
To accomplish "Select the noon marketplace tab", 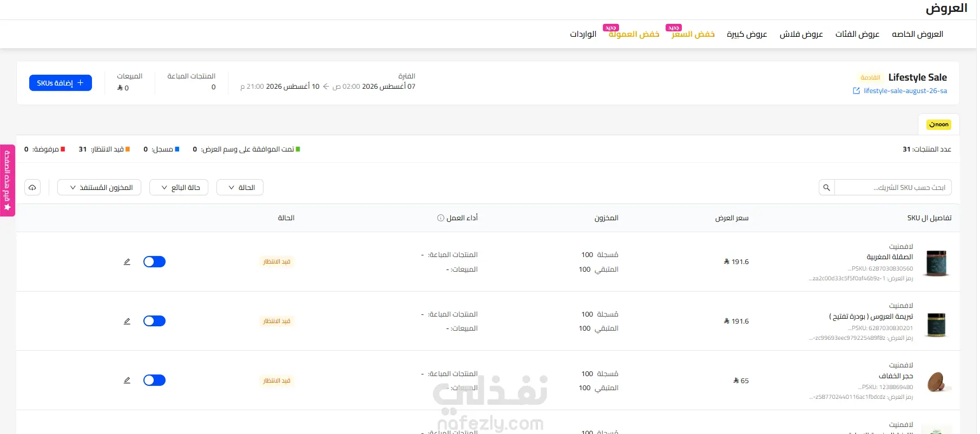I will click(939, 124).
